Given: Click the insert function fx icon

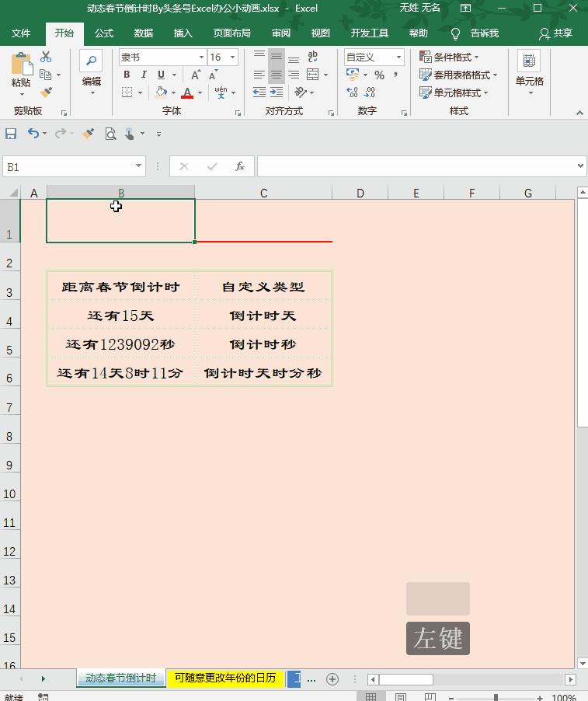Looking at the screenshot, I should click(239, 167).
